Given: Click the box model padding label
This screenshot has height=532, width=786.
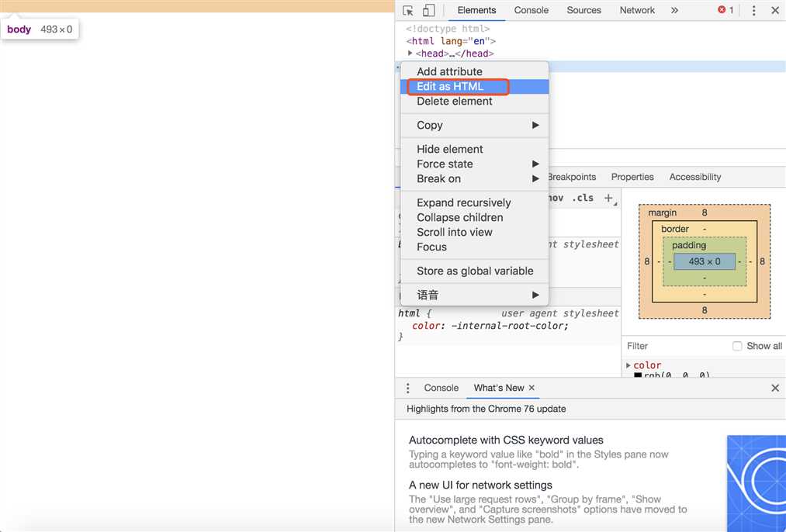Looking at the screenshot, I should click(x=689, y=245).
